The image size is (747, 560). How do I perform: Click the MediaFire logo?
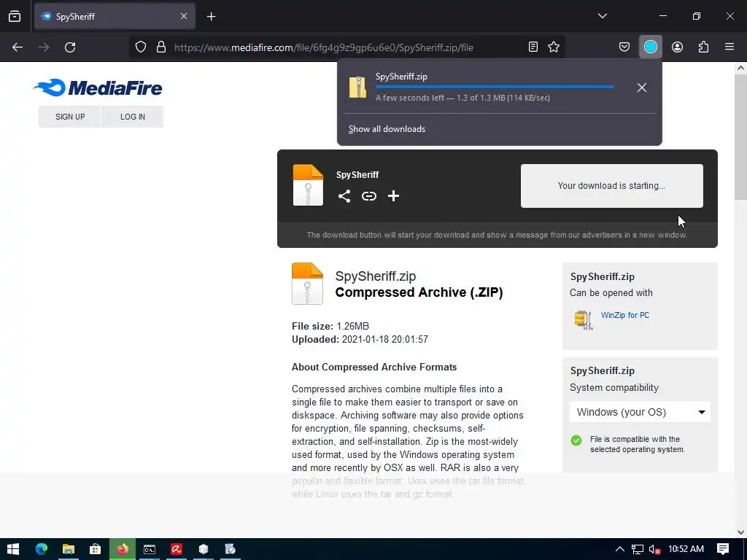click(98, 87)
